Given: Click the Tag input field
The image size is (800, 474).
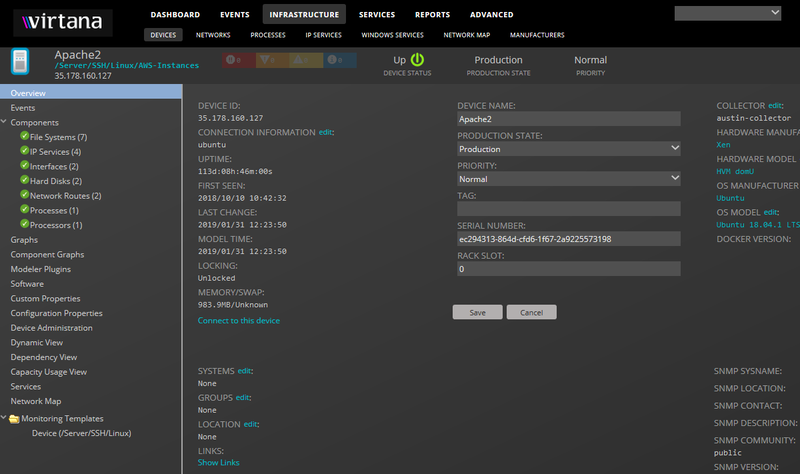Looking at the screenshot, I should pos(568,209).
